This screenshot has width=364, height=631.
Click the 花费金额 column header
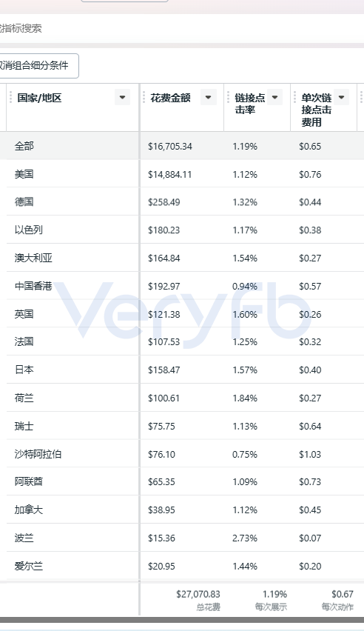point(171,98)
